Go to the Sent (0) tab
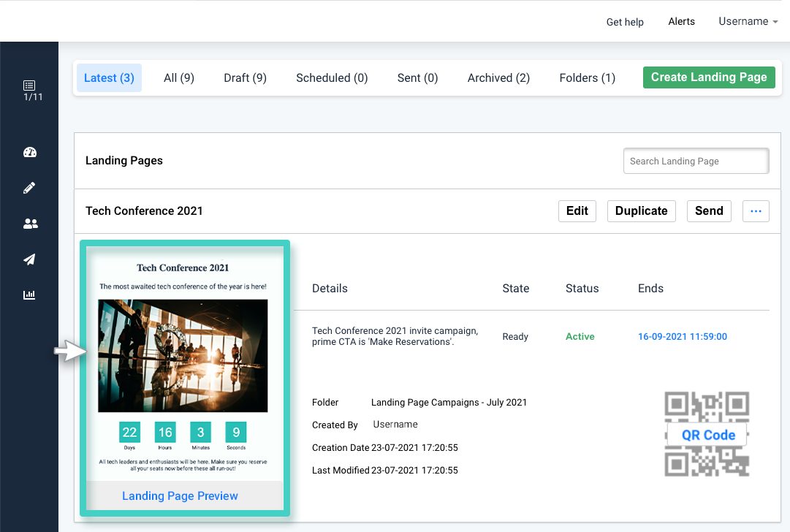This screenshot has height=532, width=790. [x=418, y=78]
